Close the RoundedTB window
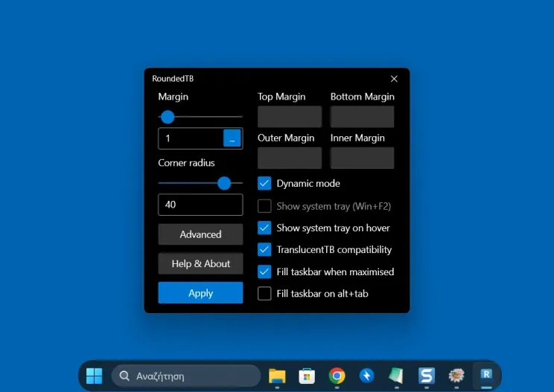The image size is (554, 392). [x=394, y=79]
